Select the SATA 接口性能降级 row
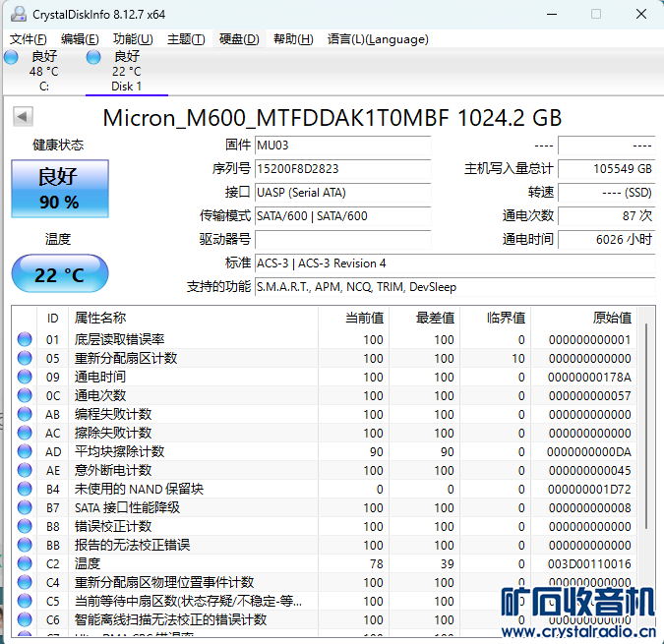The image size is (664, 644). [324, 507]
